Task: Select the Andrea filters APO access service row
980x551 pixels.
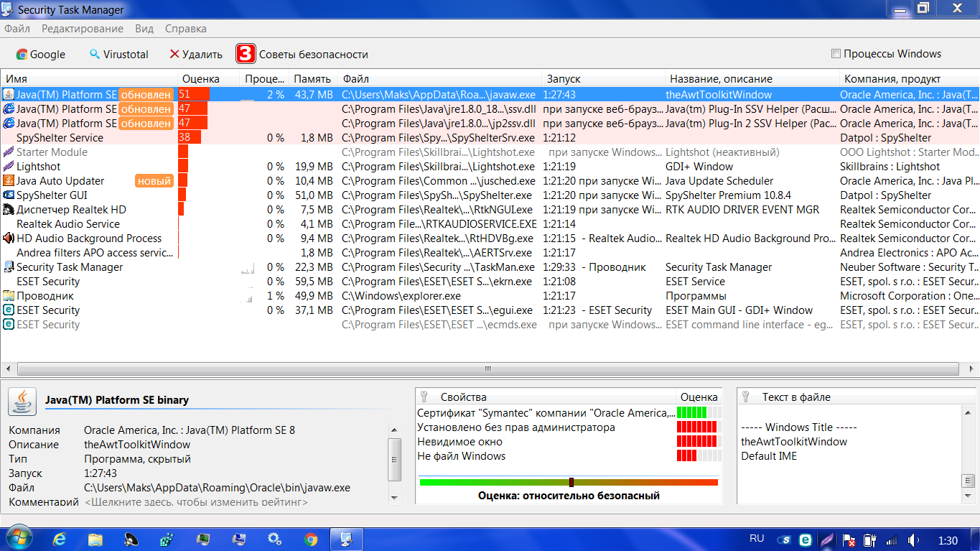Action: (x=490, y=252)
